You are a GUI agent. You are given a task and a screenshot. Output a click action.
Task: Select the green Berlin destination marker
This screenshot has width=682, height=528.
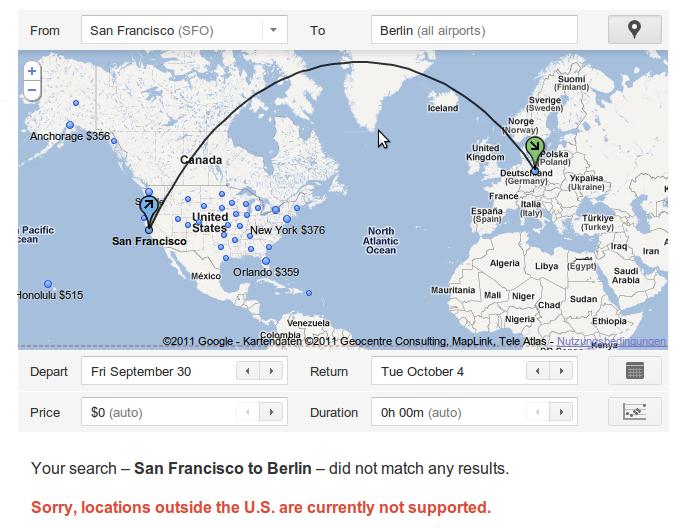tap(535, 151)
